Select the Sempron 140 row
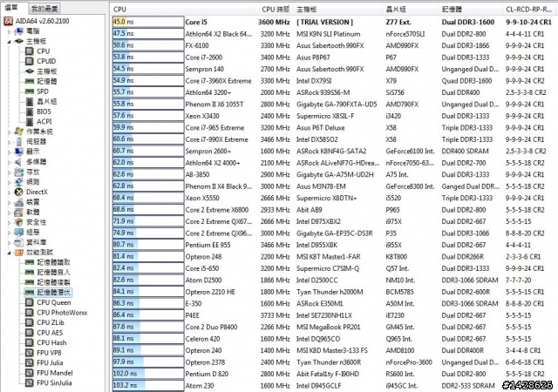The width and height of the screenshot is (558, 392). [335, 69]
